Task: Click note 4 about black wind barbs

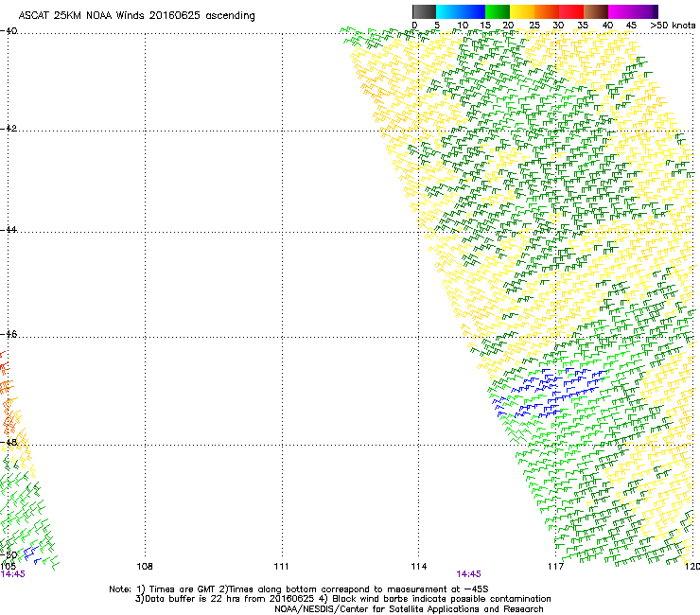Action: 435,599
